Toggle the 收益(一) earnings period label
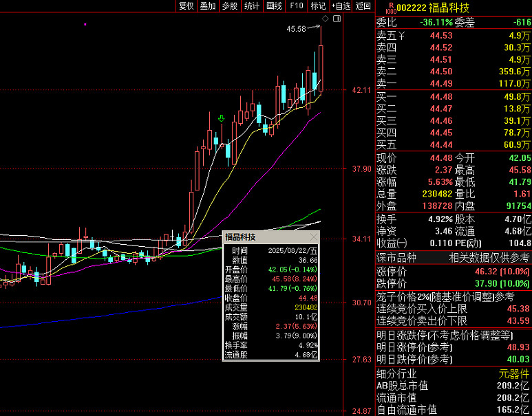Image resolution: width=532 pixels, height=416 pixels. pyautogui.click(x=392, y=243)
